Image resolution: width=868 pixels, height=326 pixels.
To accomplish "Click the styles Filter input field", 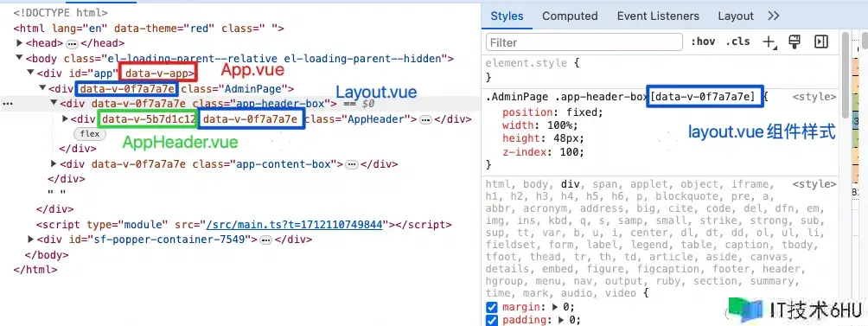I will pyautogui.click(x=584, y=42).
